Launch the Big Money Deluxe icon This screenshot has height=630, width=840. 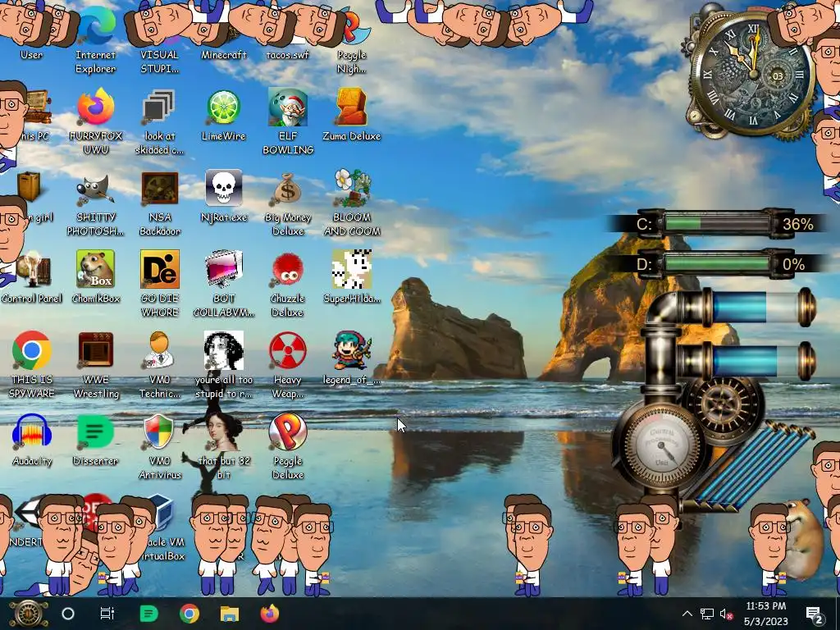click(288, 189)
